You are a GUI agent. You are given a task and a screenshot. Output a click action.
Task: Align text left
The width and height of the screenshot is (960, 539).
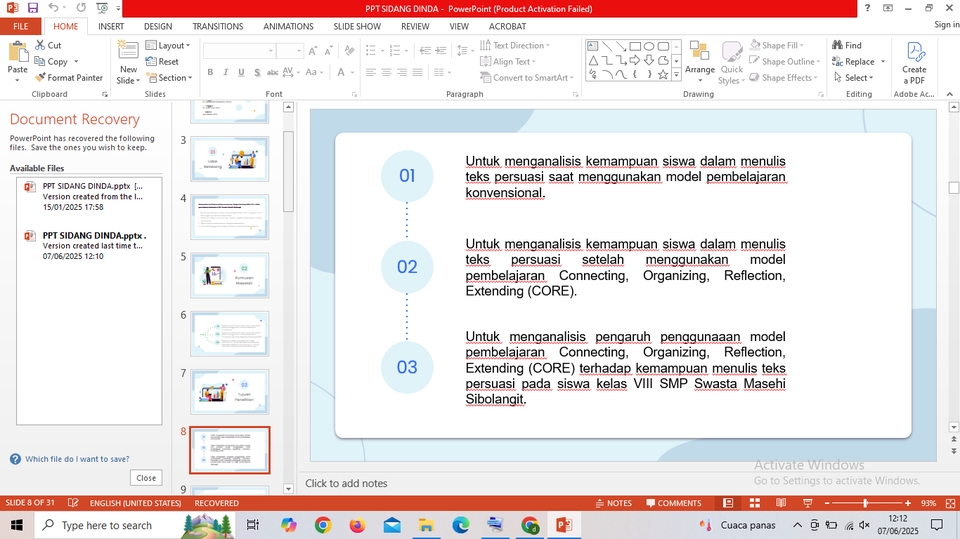(371, 72)
